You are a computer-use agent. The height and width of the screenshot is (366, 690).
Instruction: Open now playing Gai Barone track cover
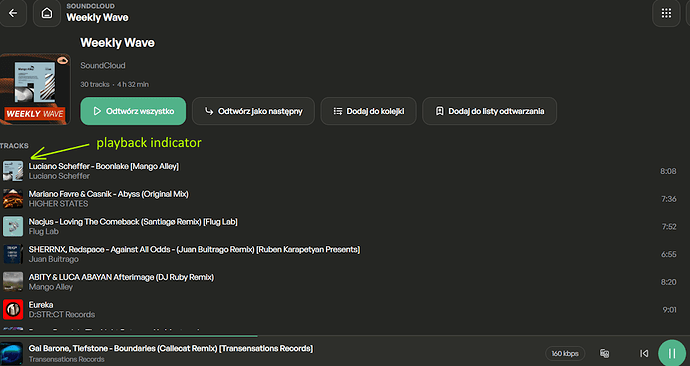pyautogui.click(x=11, y=353)
